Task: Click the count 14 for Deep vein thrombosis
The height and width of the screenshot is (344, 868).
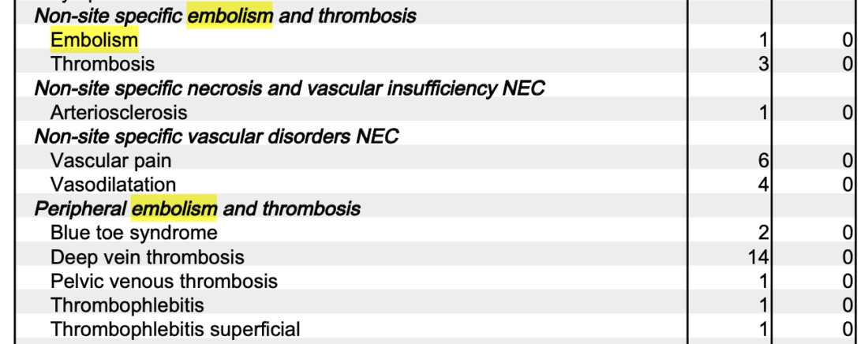Action: [x=758, y=257]
